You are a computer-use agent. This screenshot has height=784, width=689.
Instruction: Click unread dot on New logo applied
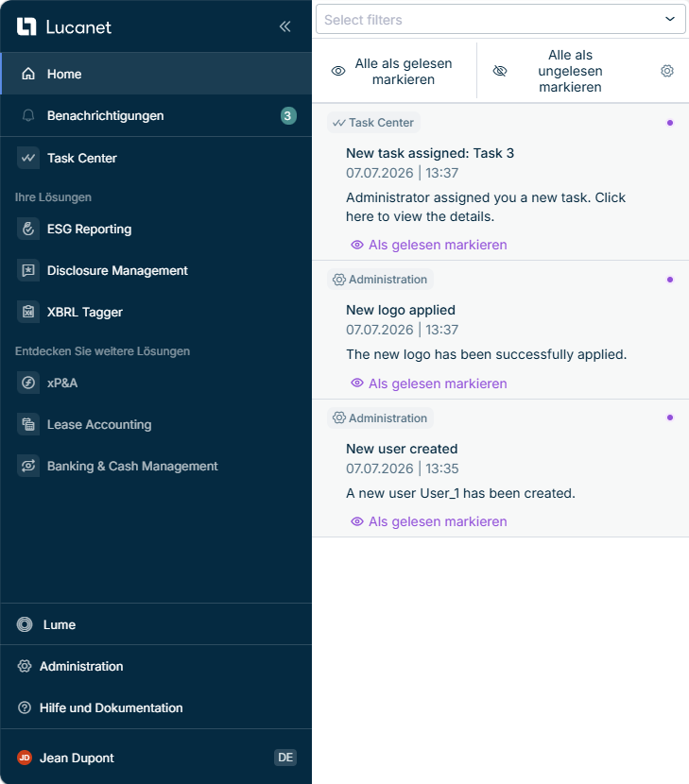click(670, 280)
